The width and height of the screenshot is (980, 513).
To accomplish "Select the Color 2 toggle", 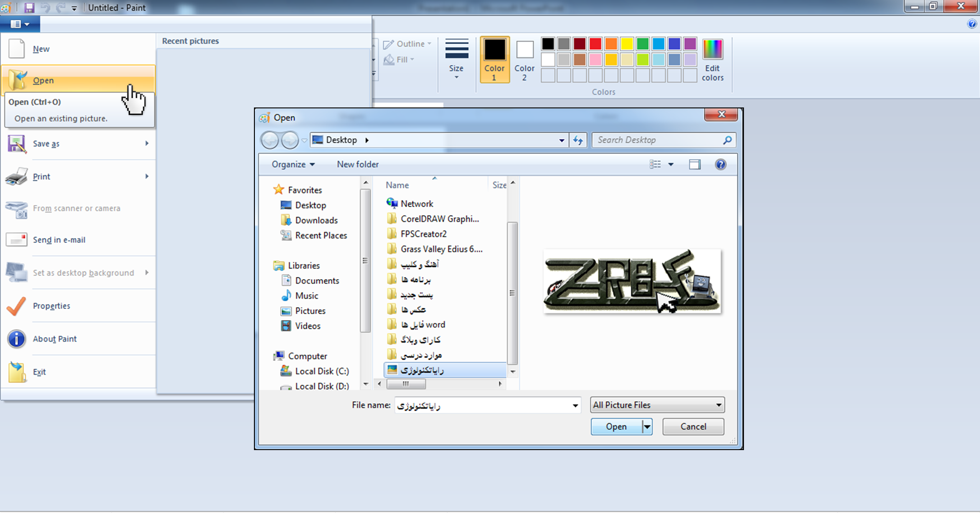I will coord(524,60).
